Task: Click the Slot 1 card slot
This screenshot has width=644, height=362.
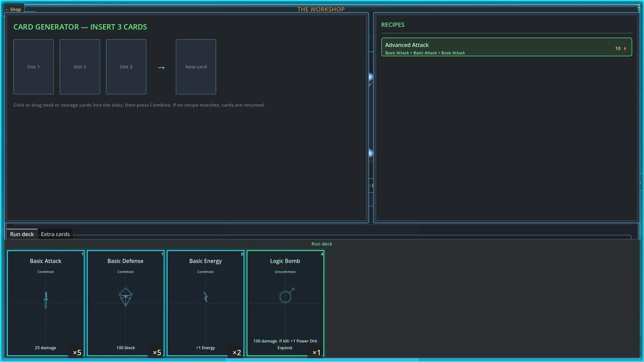Action: coord(34,67)
